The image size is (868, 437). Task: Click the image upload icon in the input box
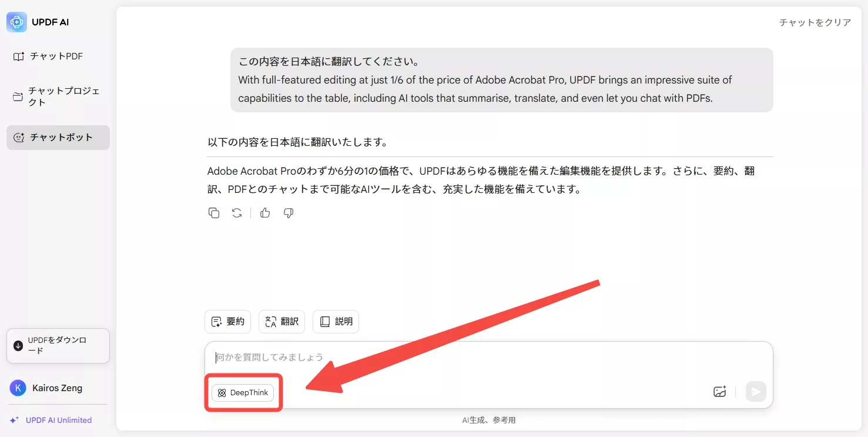[720, 392]
